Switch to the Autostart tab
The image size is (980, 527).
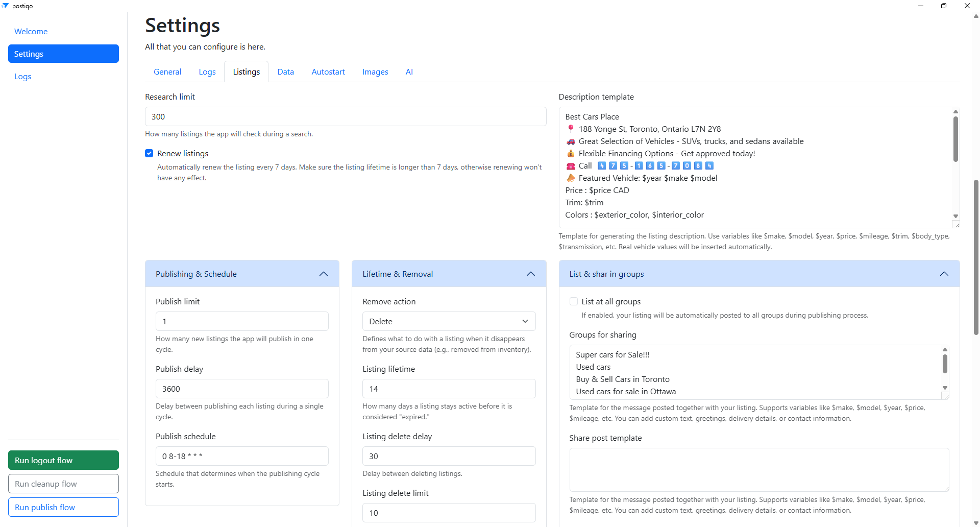pyautogui.click(x=328, y=71)
